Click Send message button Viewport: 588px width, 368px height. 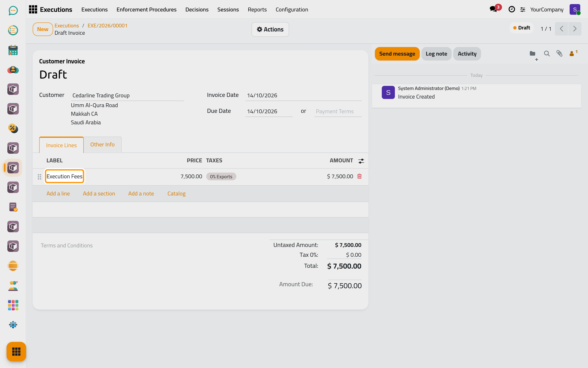click(x=397, y=54)
